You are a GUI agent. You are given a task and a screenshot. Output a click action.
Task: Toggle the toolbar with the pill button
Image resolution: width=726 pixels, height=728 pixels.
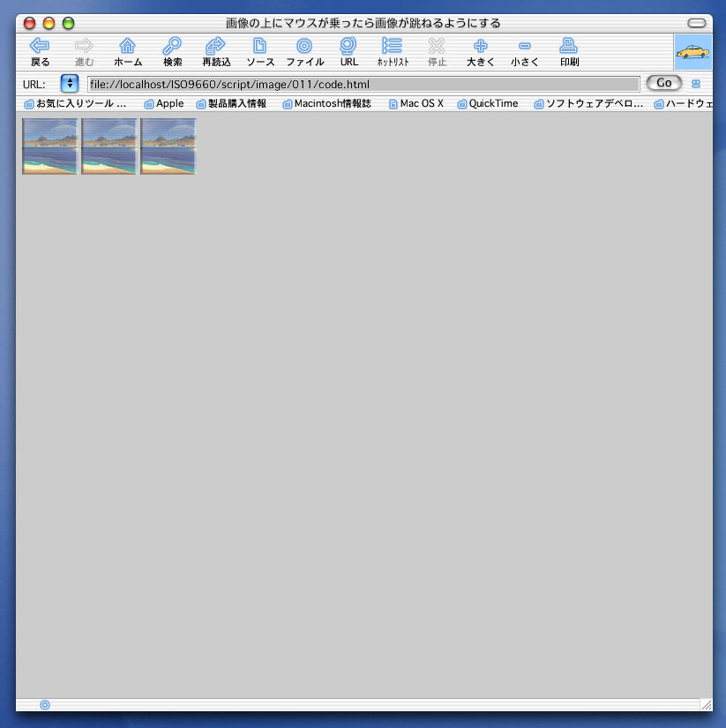[x=696, y=23]
